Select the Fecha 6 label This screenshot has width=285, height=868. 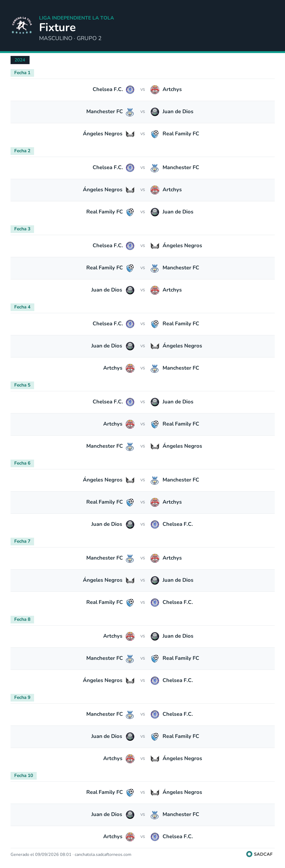[x=22, y=463]
